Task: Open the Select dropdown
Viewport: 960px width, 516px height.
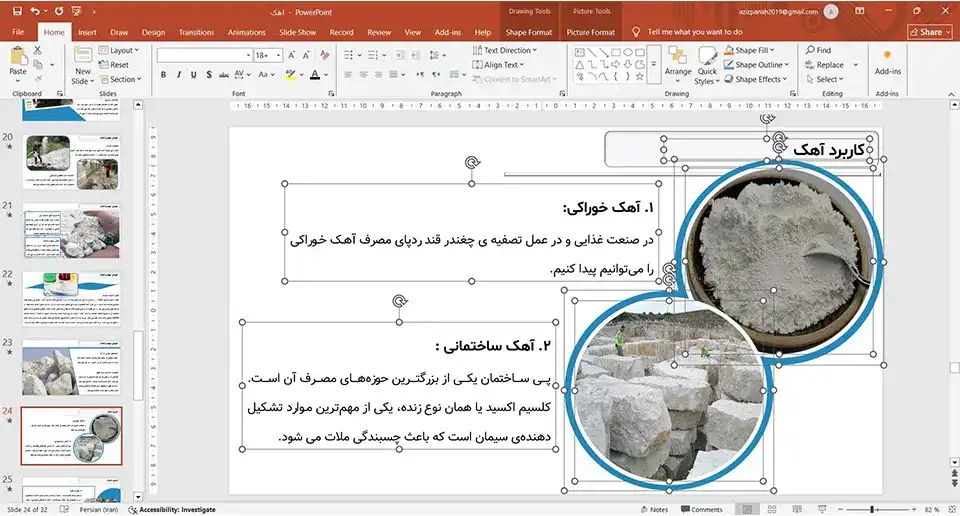Action: [x=825, y=79]
